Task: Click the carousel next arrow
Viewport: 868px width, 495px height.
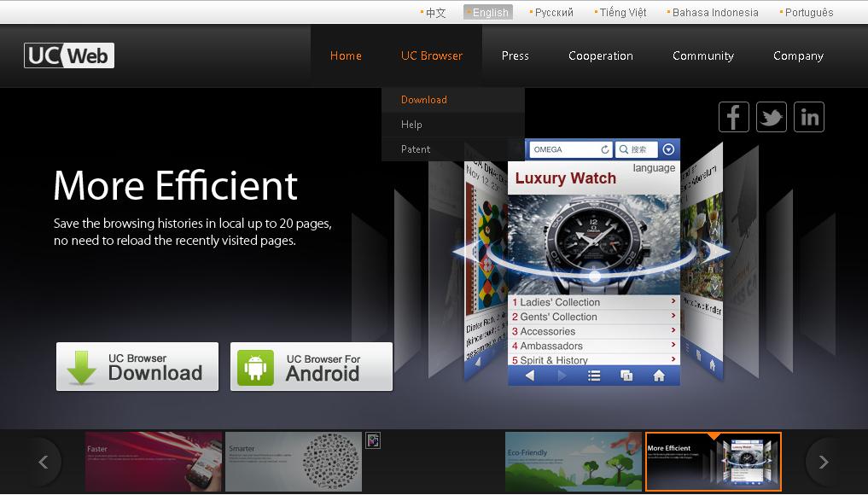Action: 823,462
